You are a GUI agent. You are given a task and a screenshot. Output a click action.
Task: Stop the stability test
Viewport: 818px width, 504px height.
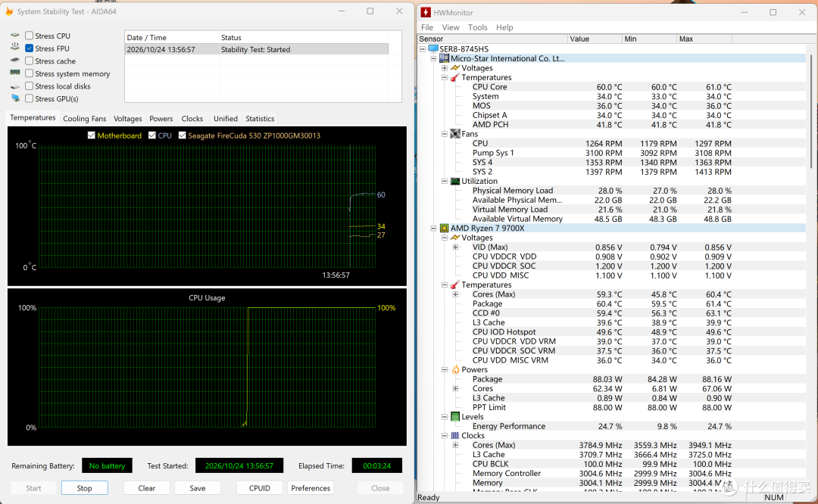tap(85, 488)
